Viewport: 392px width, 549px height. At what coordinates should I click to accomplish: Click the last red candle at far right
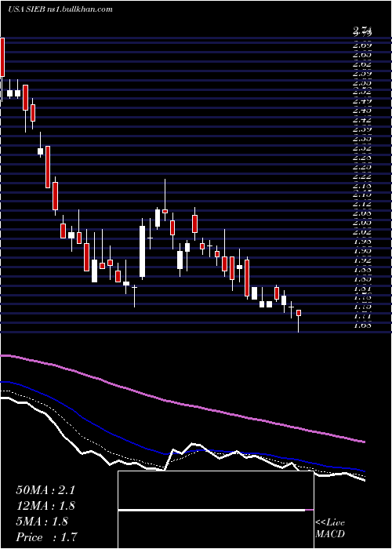(x=299, y=313)
